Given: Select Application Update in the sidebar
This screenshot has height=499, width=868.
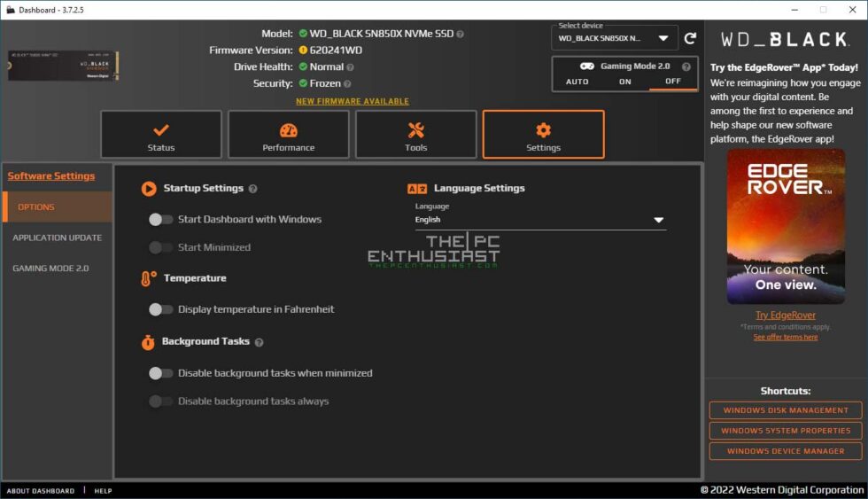Looking at the screenshot, I should pyautogui.click(x=58, y=238).
